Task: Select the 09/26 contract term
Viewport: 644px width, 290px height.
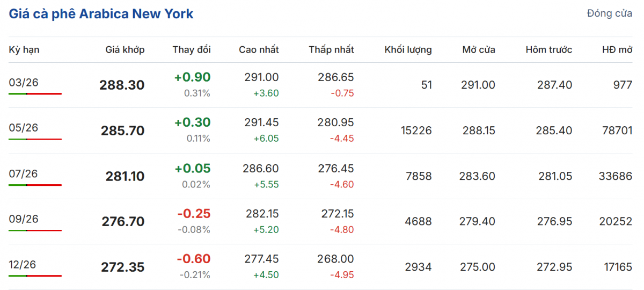Action: point(24,219)
